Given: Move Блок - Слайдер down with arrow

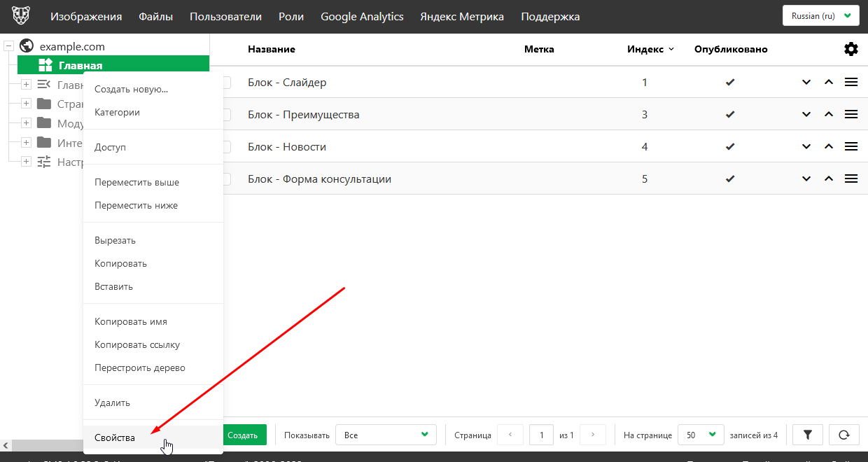Looking at the screenshot, I should point(806,83).
